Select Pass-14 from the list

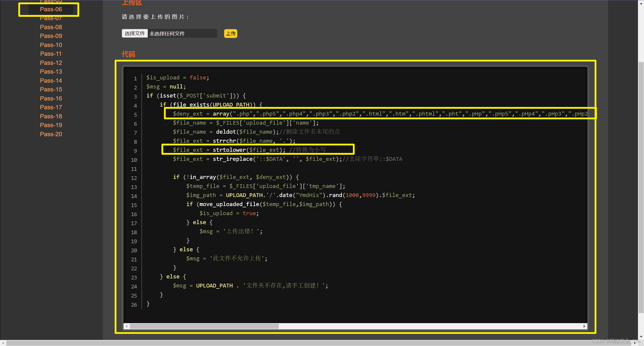point(51,81)
